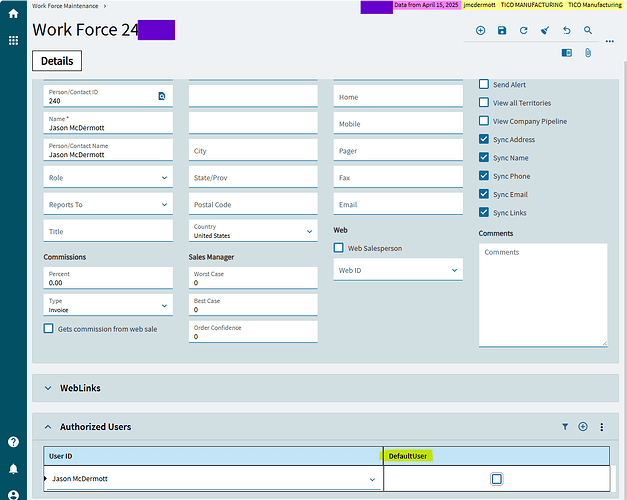Go to the Home icon in sidebar
Image resolution: width=627 pixels, height=500 pixels.
click(x=13, y=14)
